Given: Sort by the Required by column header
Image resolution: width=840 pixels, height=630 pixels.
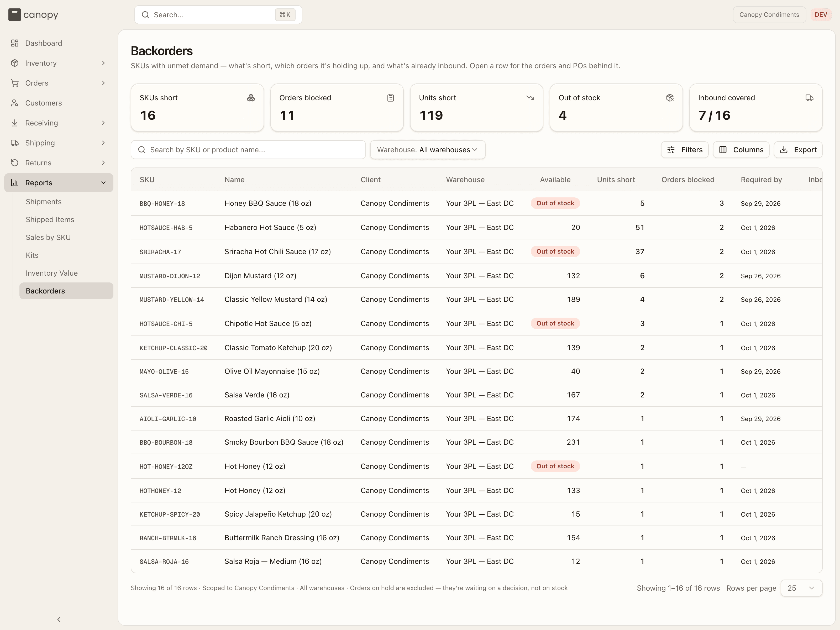Looking at the screenshot, I should pyautogui.click(x=761, y=180).
